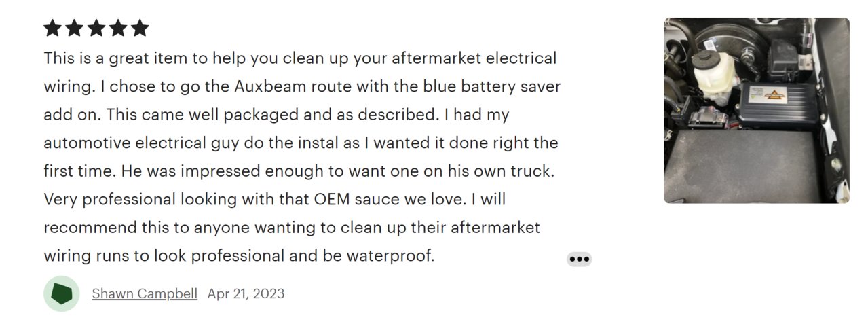Screen dimensions: 868x322
Task: Open Shawn Campbell's profile link
Action: [145, 293]
